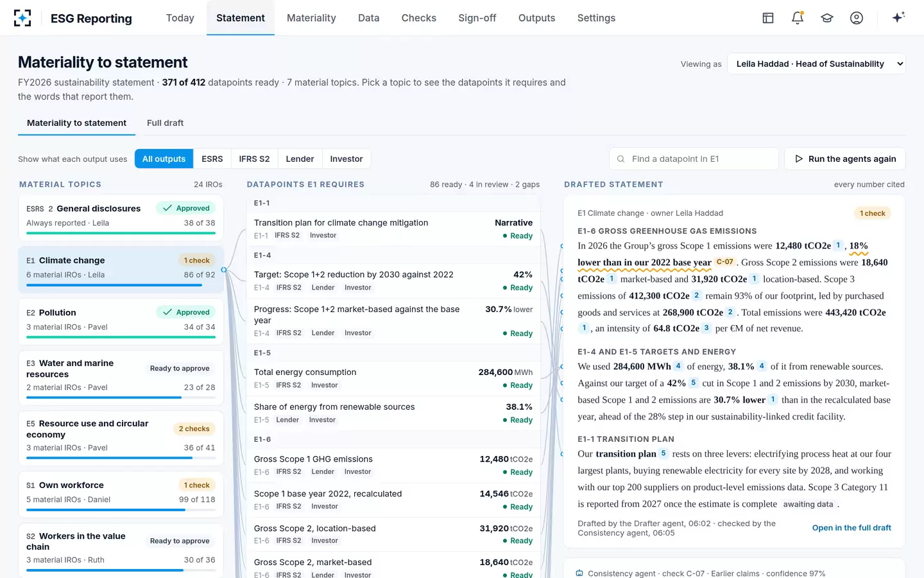Open the Outputs tab

(x=537, y=18)
